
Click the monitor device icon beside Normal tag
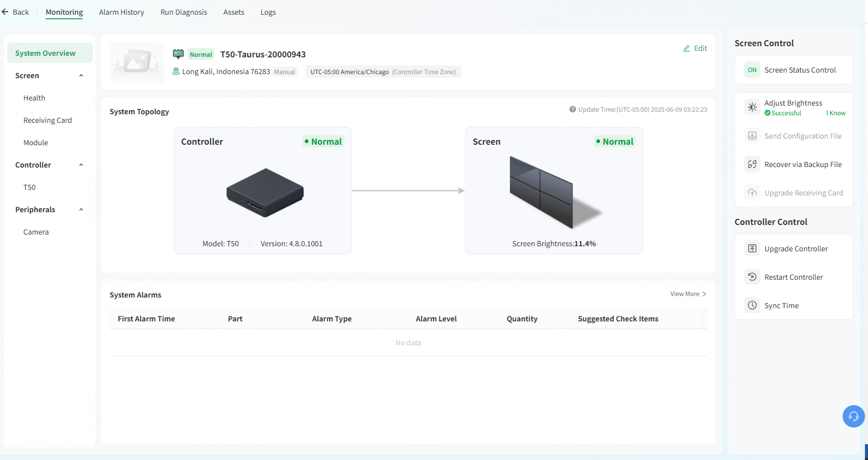pos(178,54)
